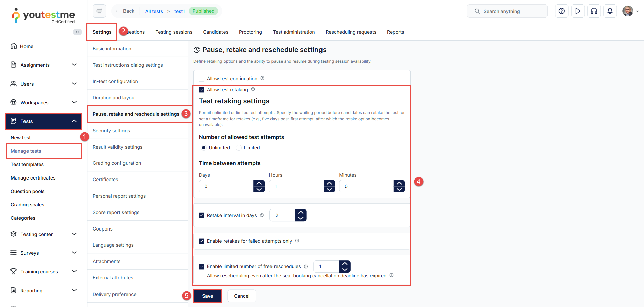Select the Limited attempts radio button

point(239,148)
